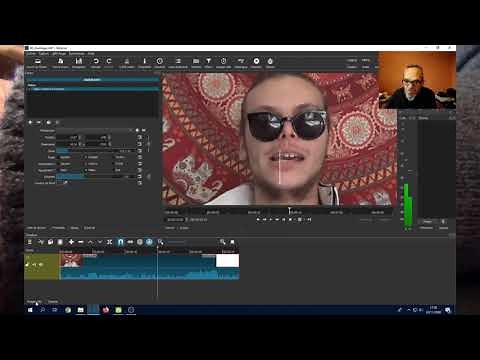The height and width of the screenshot is (360, 480).
Task: Click the Redo arrow in main toolbar
Action: [x=109, y=61]
